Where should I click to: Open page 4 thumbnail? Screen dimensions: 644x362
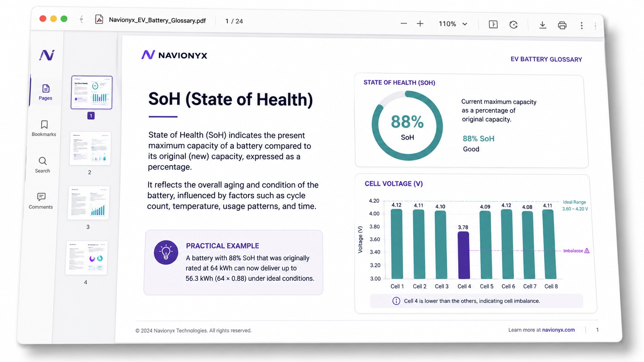[x=87, y=258]
